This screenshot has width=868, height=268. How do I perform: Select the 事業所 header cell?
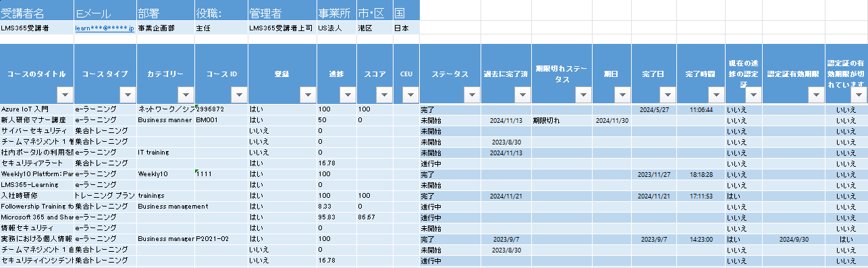pyautogui.click(x=336, y=10)
